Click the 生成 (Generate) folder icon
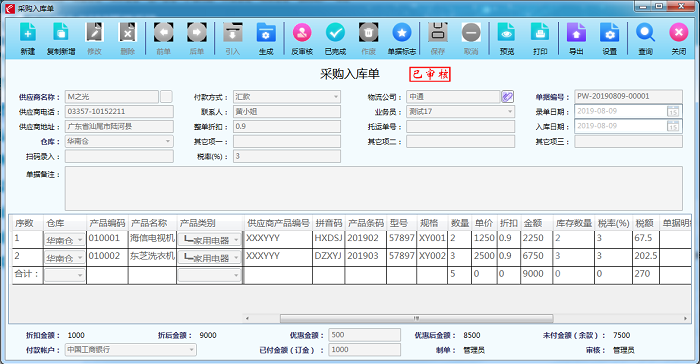The width and height of the screenshot is (700, 364). click(266, 33)
